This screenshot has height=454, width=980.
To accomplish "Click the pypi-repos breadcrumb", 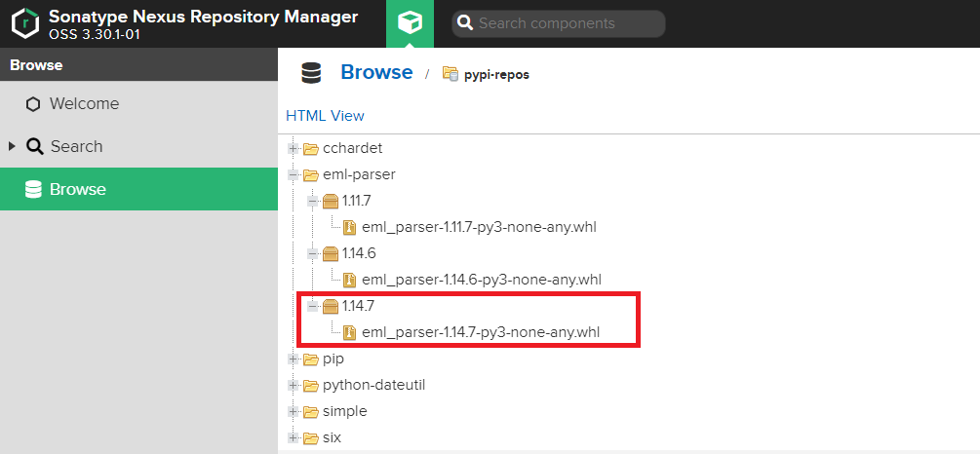I will (x=497, y=74).
